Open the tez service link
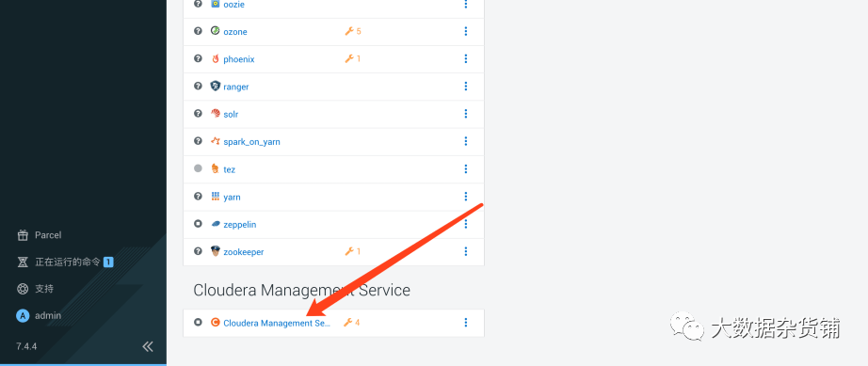 click(x=229, y=169)
